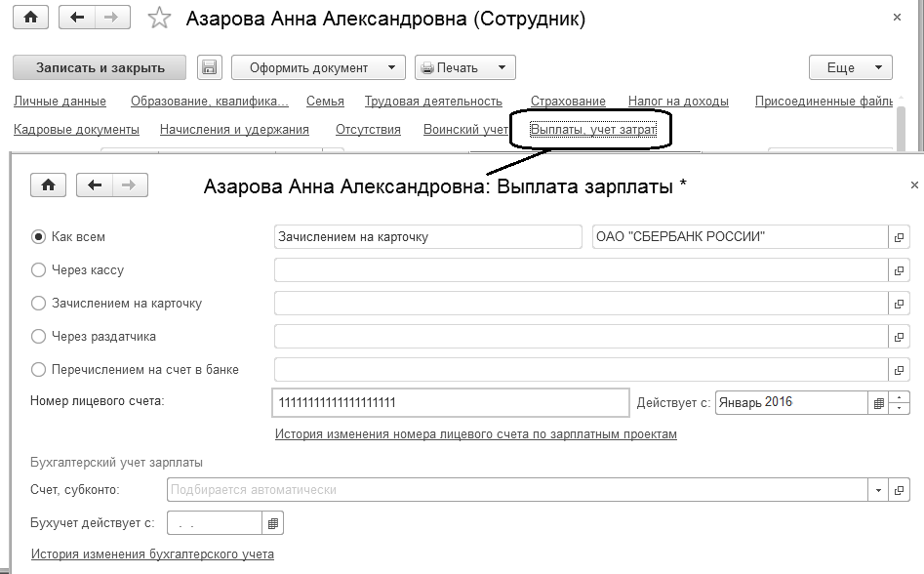The image size is (924, 574).
Task: Open История изменения бухгалтерского учета link
Action: 152,554
